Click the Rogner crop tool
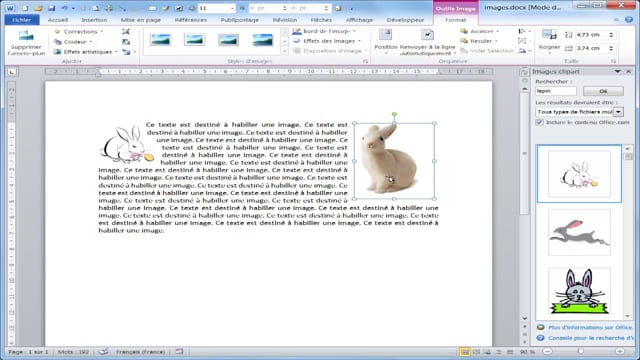The height and width of the screenshot is (360, 640). coord(549,41)
